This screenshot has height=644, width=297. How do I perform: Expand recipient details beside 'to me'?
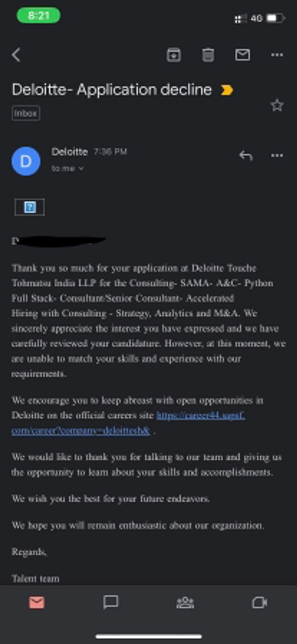click(x=81, y=169)
